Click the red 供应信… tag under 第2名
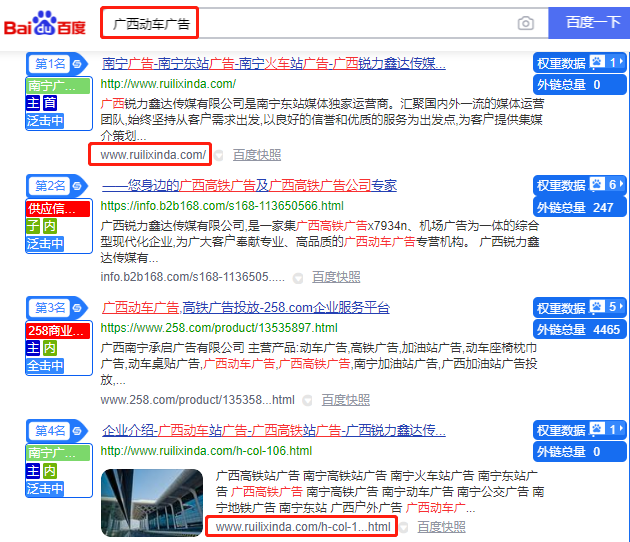 coord(58,209)
